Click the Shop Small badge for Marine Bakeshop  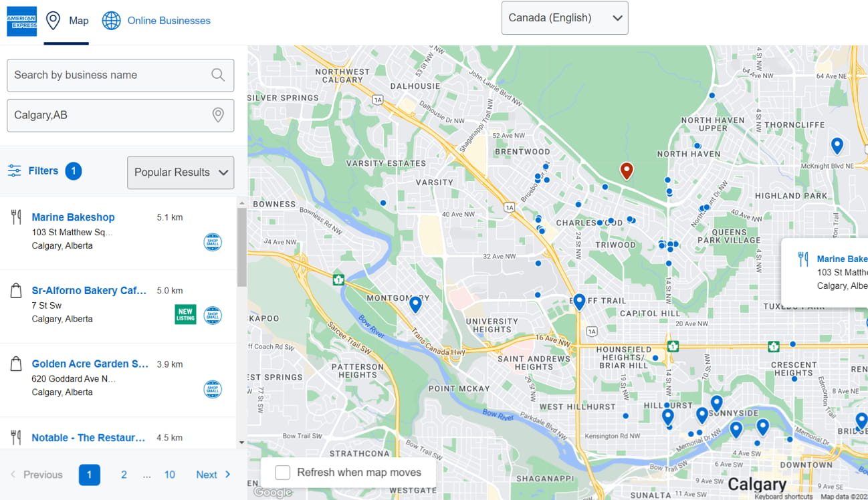213,242
